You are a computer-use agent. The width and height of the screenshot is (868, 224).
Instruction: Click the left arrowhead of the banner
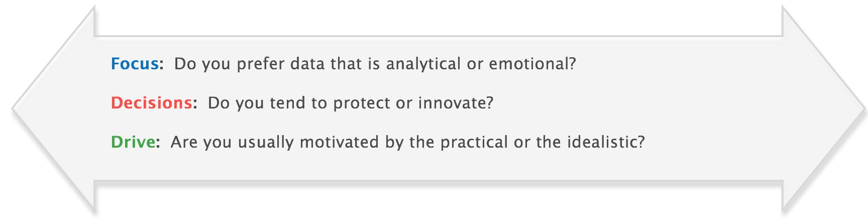(x=53, y=109)
